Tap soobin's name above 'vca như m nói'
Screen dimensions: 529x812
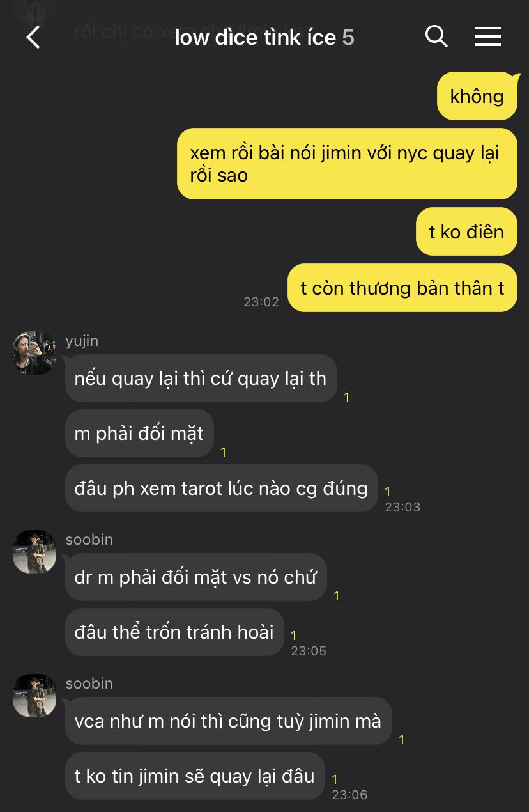pos(89,683)
